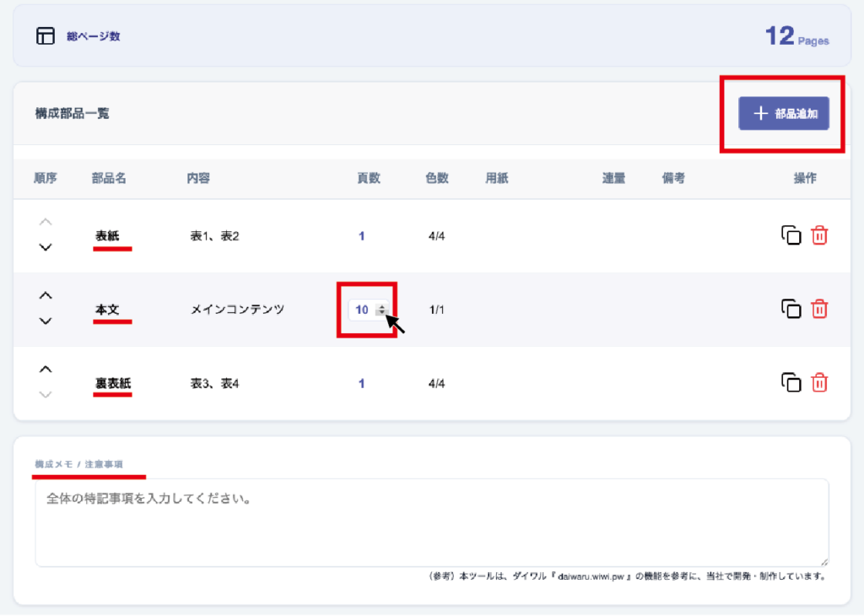Focus the 構成メモ notes text area

coord(431,522)
